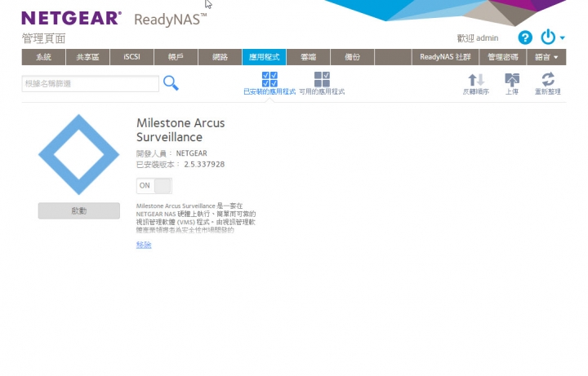Click the Milestone Arcus diamond thumbnail

click(78, 154)
